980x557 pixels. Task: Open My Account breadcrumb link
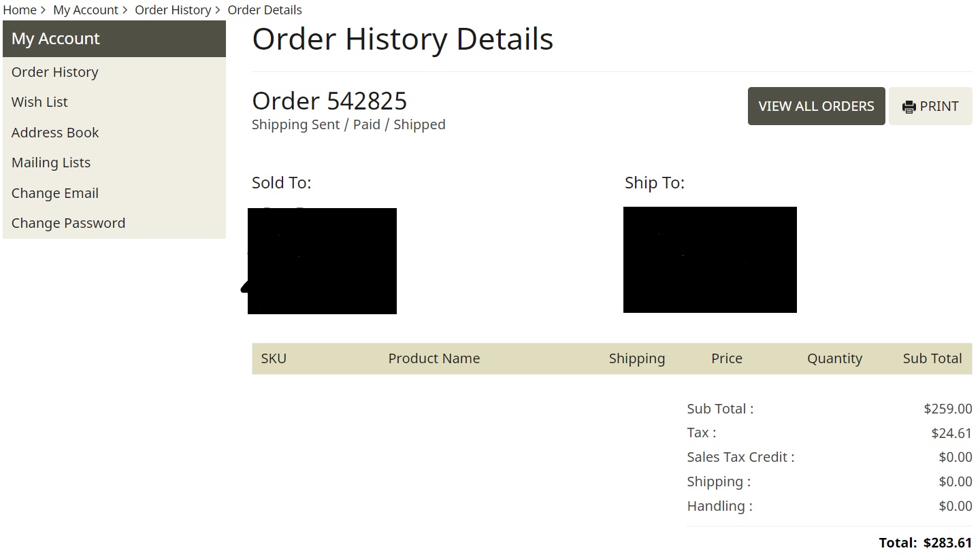pyautogui.click(x=86, y=10)
